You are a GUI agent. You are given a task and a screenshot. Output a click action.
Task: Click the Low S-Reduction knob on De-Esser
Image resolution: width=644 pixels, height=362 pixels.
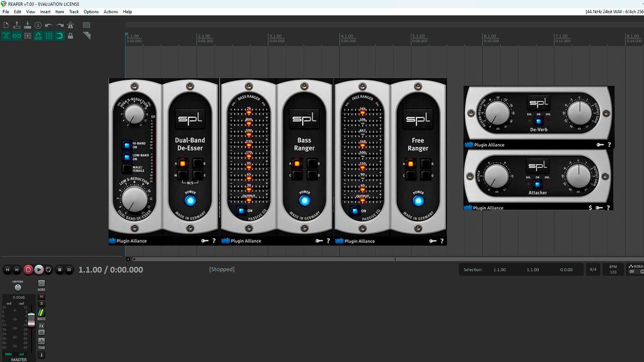point(135,199)
